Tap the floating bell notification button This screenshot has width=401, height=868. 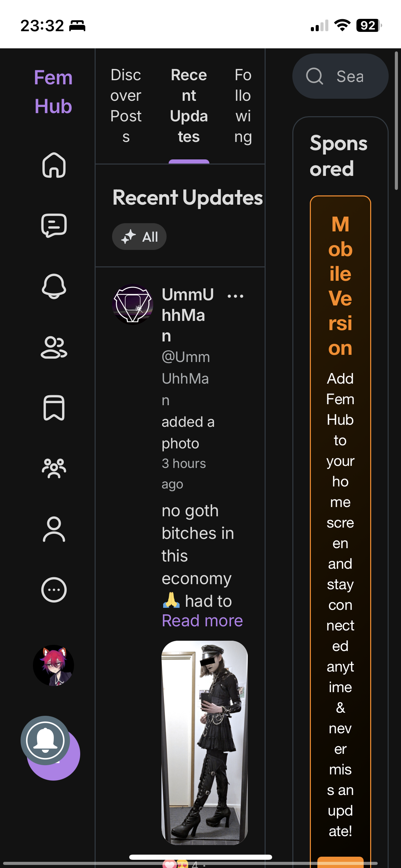(45, 740)
